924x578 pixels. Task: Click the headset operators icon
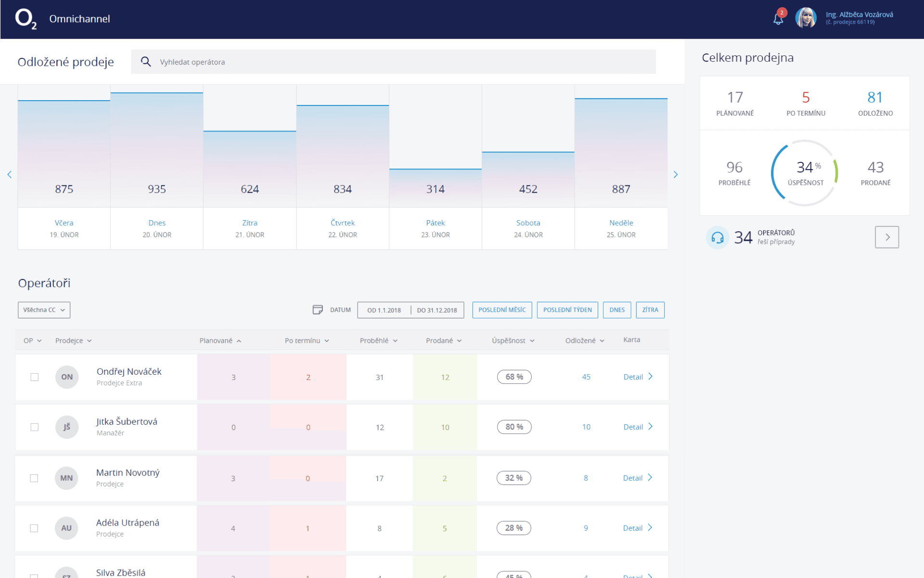click(x=717, y=237)
